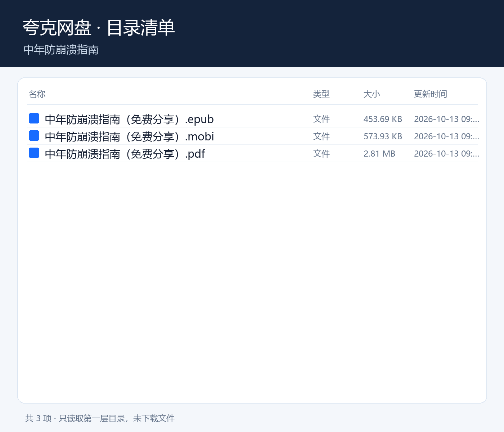This screenshot has height=432, width=504.
Task: Click the 文件 type cell in the mobi row
Action: 321,136
